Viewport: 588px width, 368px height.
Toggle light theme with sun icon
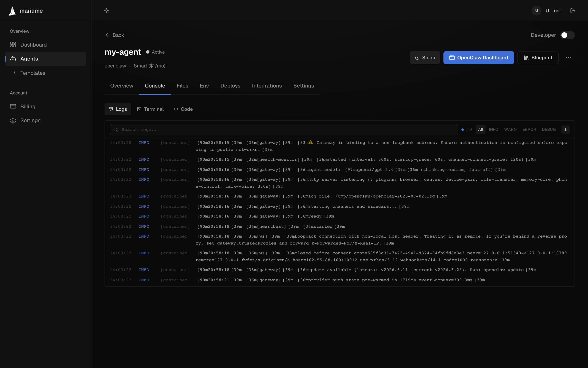tap(106, 10)
